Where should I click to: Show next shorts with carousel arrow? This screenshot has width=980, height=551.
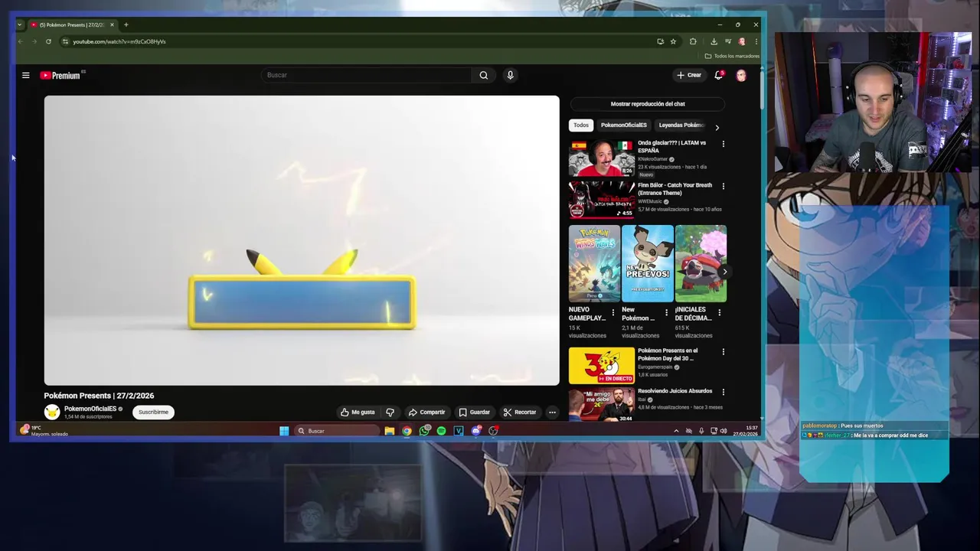pyautogui.click(x=724, y=272)
